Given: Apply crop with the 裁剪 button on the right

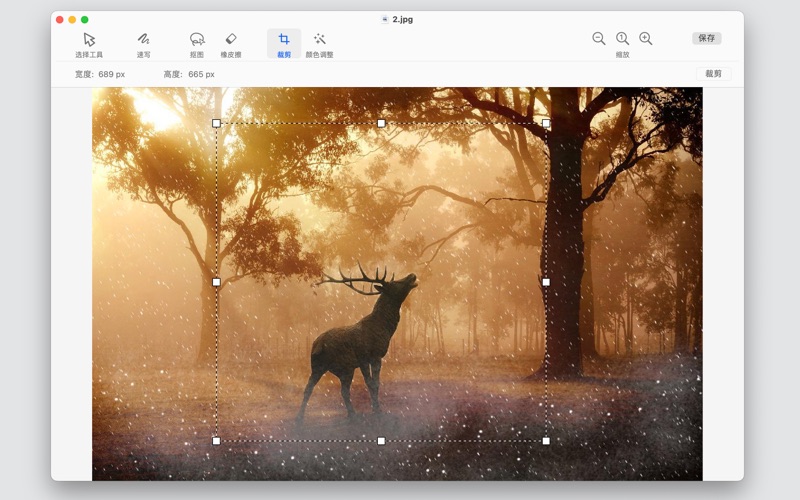Looking at the screenshot, I should [713, 74].
